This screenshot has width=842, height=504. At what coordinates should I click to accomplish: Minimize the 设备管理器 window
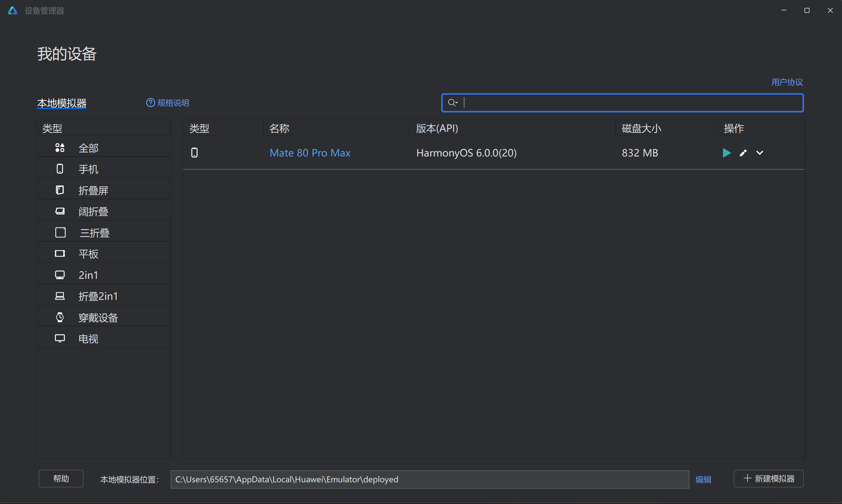tap(784, 11)
